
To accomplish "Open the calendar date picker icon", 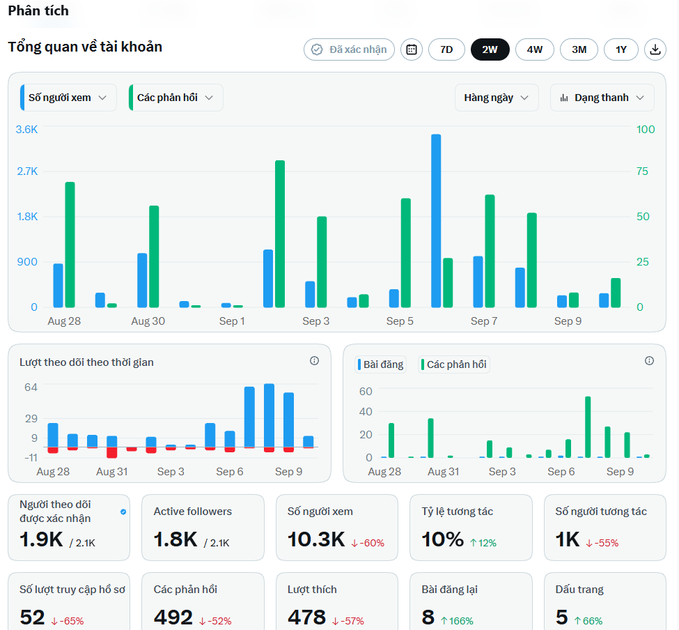I will pos(411,50).
